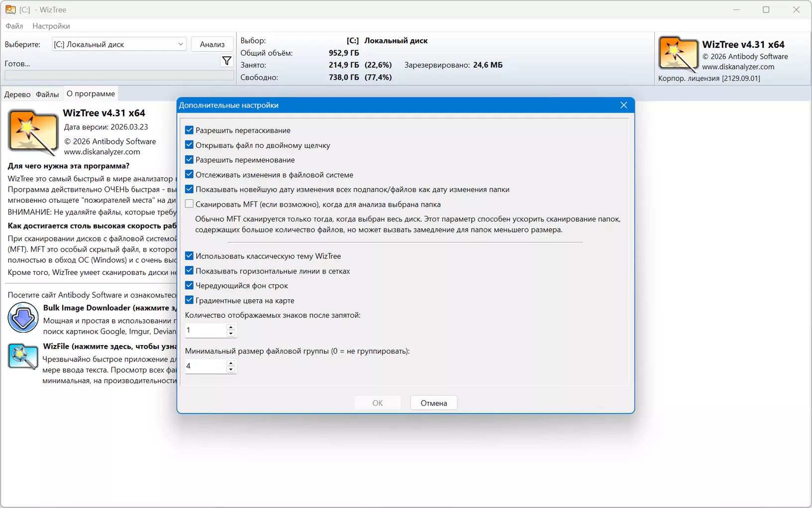
Task: Uncheck Разрешить перетаскивание checkbox
Action: (189, 130)
